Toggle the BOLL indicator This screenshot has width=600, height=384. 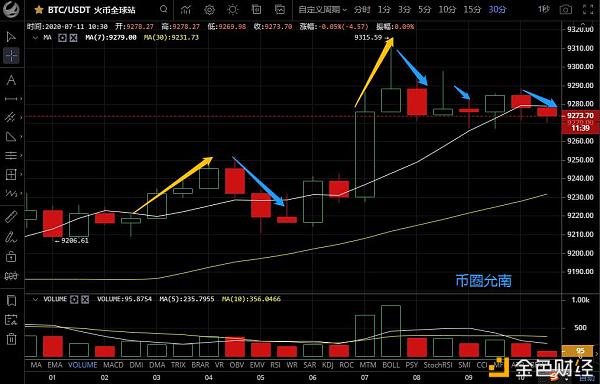[x=391, y=365]
